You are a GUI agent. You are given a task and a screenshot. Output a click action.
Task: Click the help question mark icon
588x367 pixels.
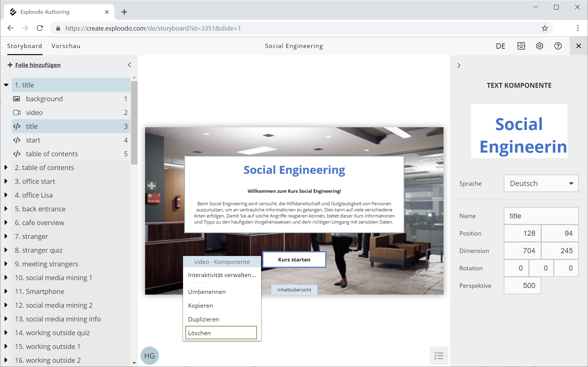click(558, 46)
